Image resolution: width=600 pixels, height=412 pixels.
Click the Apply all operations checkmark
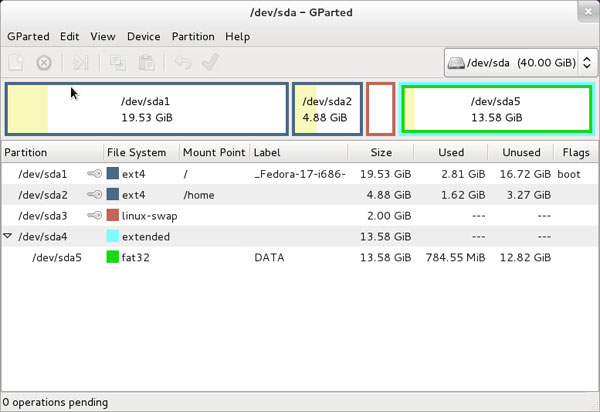[210, 62]
